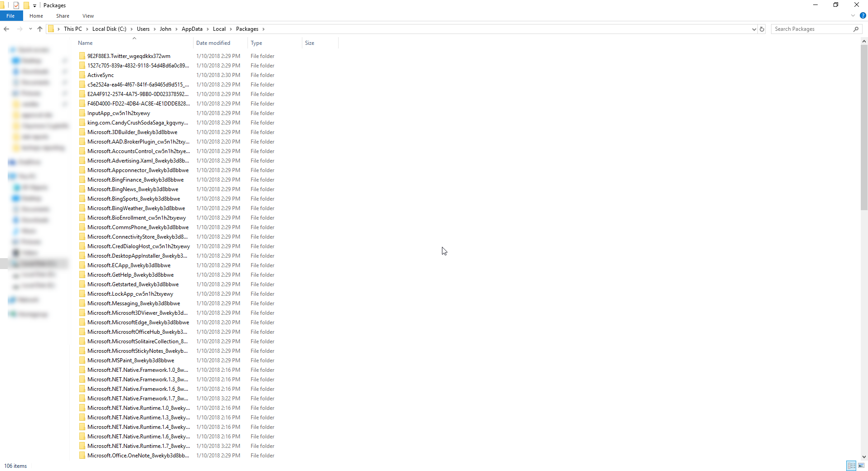Switch to Large icons view layout icon
Image resolution: width=868 pixels, height=471 pixels.
(861, 466)
